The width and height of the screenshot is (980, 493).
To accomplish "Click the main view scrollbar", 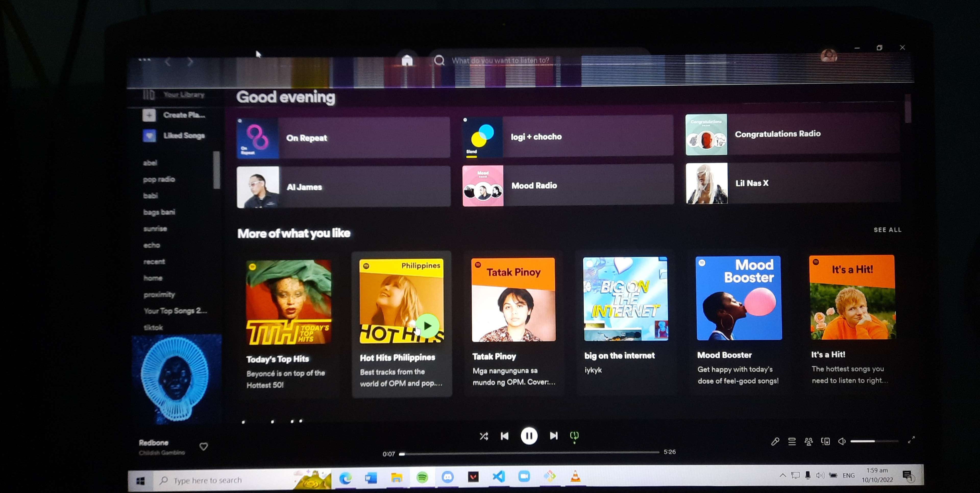I will coord(908,109).
